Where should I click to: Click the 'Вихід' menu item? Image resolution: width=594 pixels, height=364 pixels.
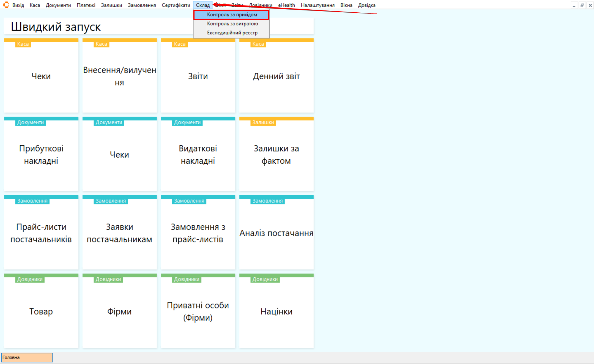(18, 5)
